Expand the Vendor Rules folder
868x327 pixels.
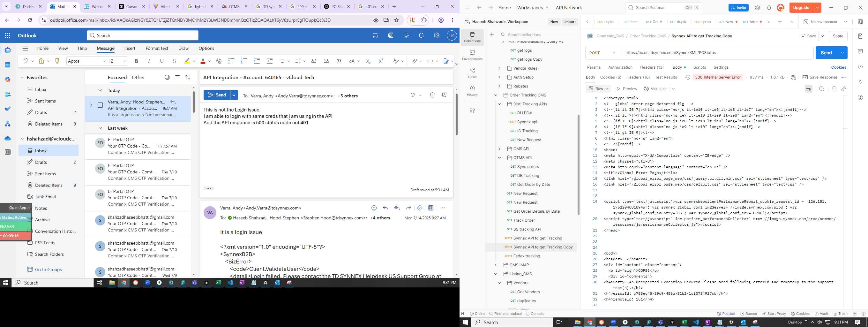pyautogui.click(x=500, y=68)
